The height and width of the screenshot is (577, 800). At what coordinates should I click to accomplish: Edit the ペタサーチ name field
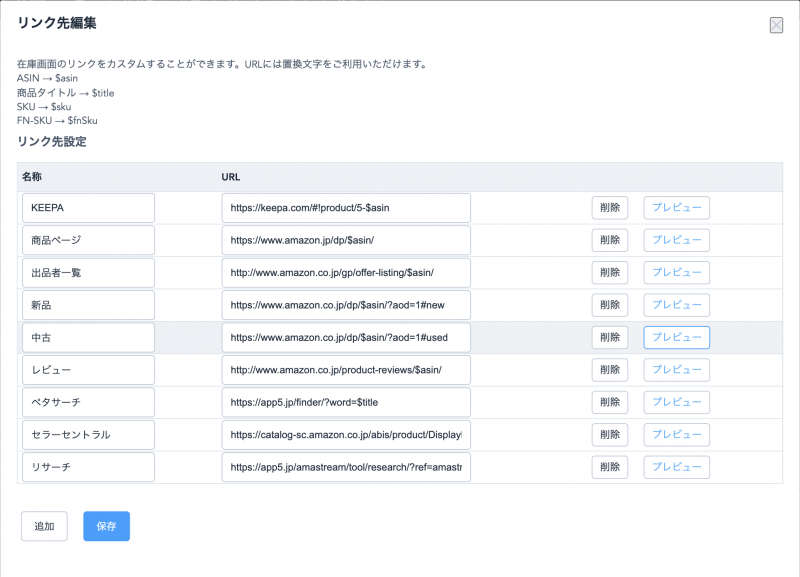(x=88, y=402)
